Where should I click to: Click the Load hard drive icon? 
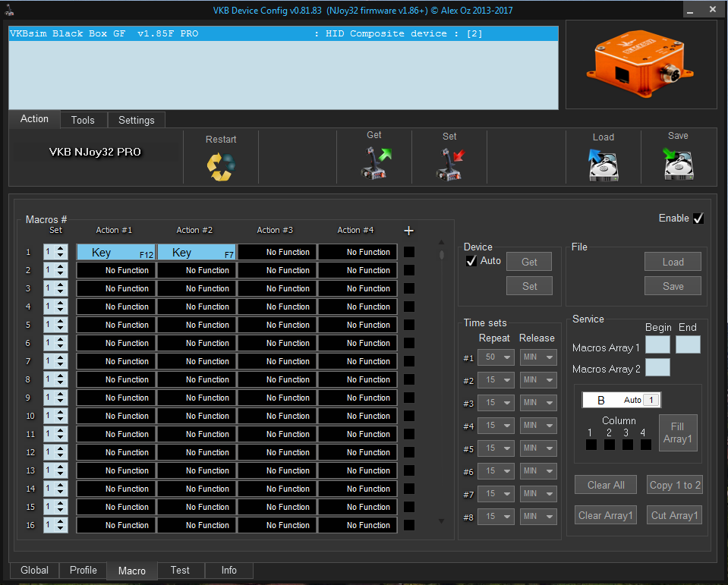click(x=604, y=165)
